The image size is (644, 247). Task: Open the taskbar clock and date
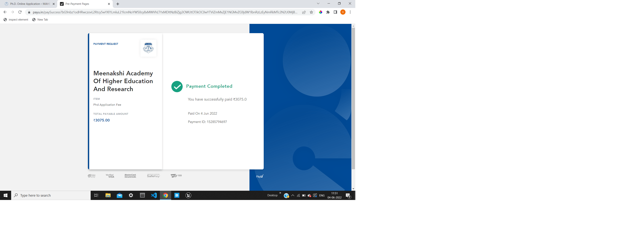coord(335,196)
